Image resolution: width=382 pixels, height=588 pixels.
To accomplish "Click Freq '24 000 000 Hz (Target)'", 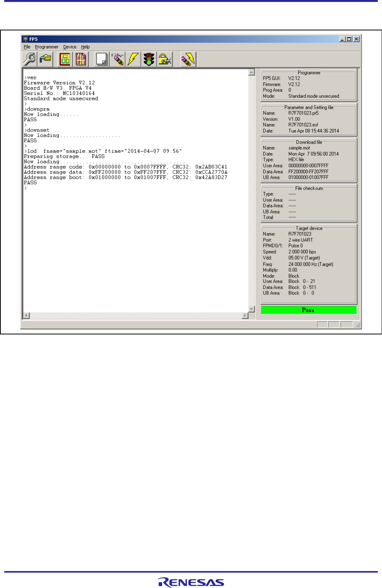I will [311, 264].
